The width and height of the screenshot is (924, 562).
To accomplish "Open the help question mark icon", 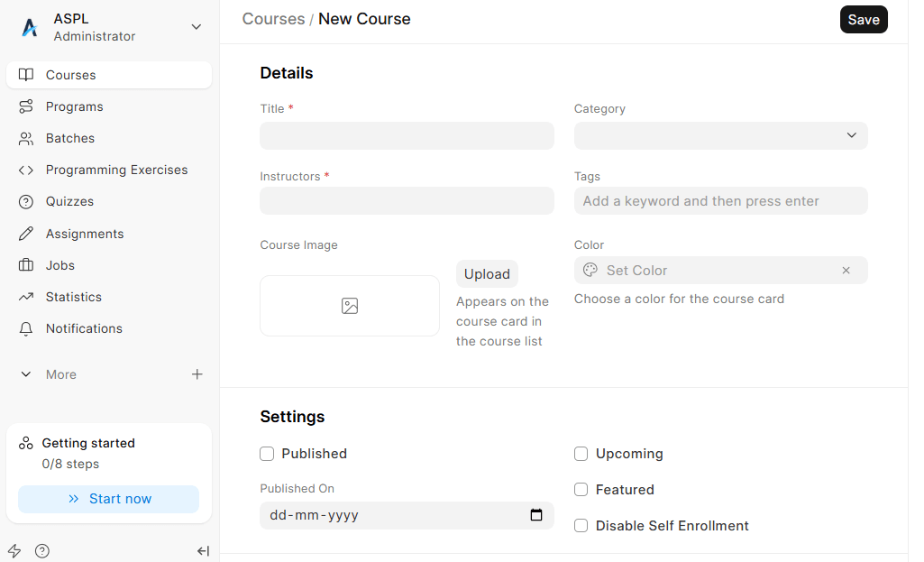I will point(42,551).
